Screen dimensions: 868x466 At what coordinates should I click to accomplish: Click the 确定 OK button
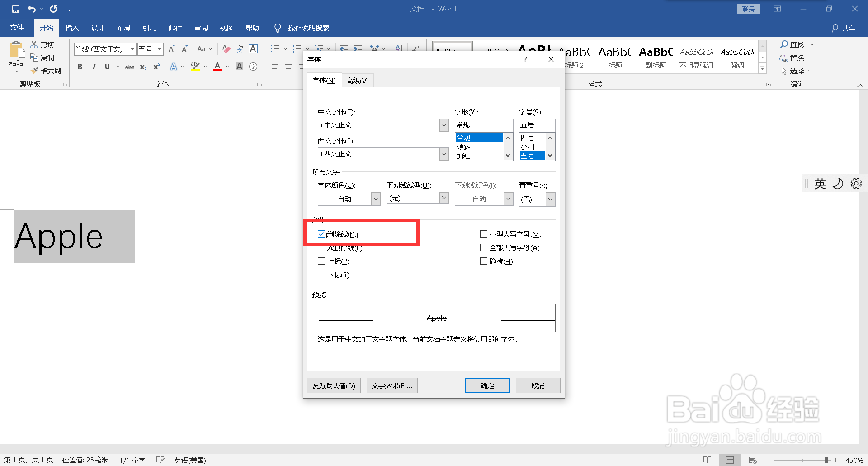(487, 385)
